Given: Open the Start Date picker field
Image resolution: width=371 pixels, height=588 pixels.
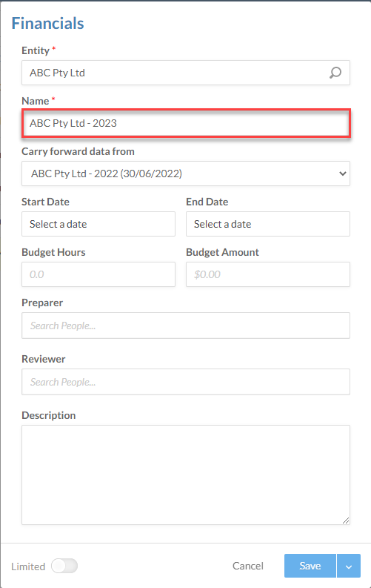Looking at the screenshot, I should pos(98,224).
